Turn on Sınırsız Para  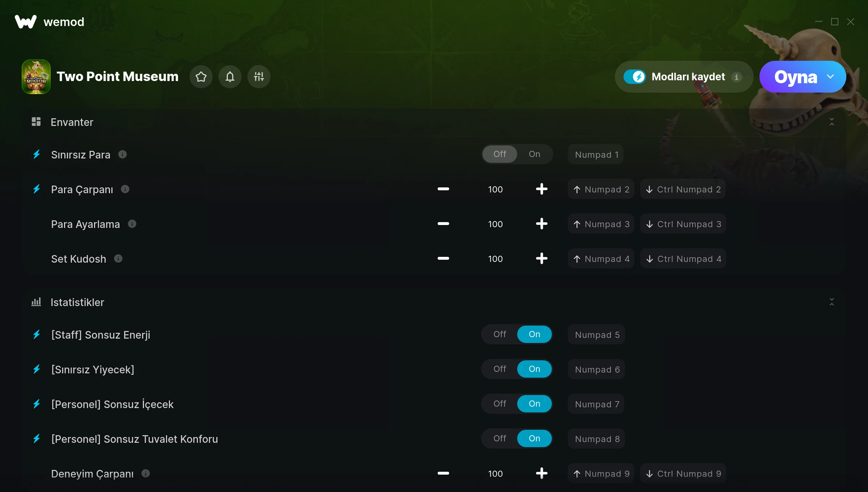point(535,154)
